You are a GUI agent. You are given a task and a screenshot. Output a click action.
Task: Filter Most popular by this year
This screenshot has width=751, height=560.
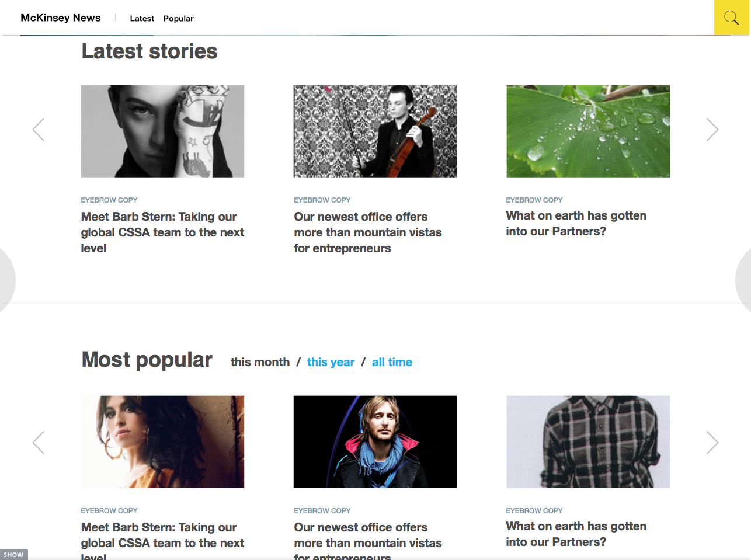pyautogui.click(x=331, y=362)
